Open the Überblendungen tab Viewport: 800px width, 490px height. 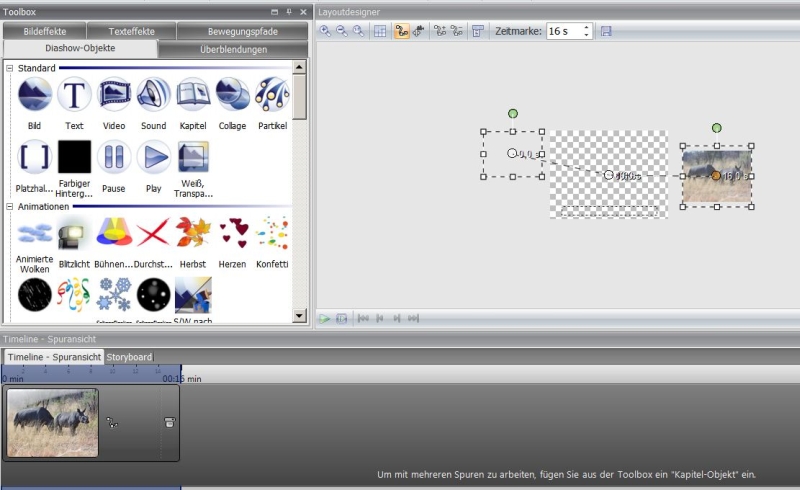(x=231, y=49)
